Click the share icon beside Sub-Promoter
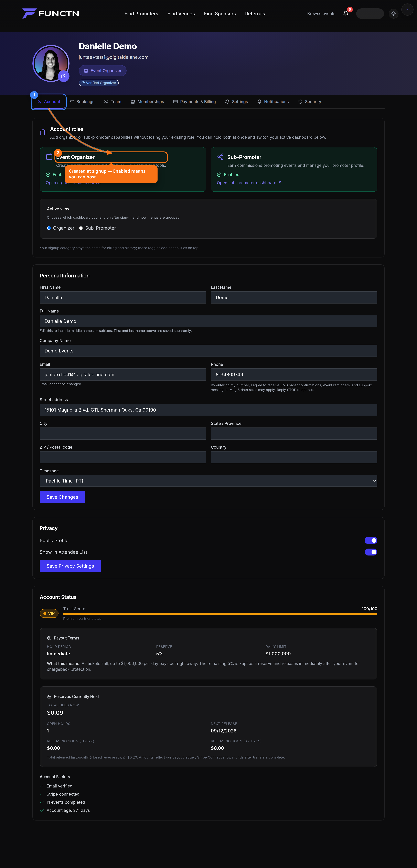The height and width of the screenshot is (868, 417). pyautogui.click(x=220, y=157)
